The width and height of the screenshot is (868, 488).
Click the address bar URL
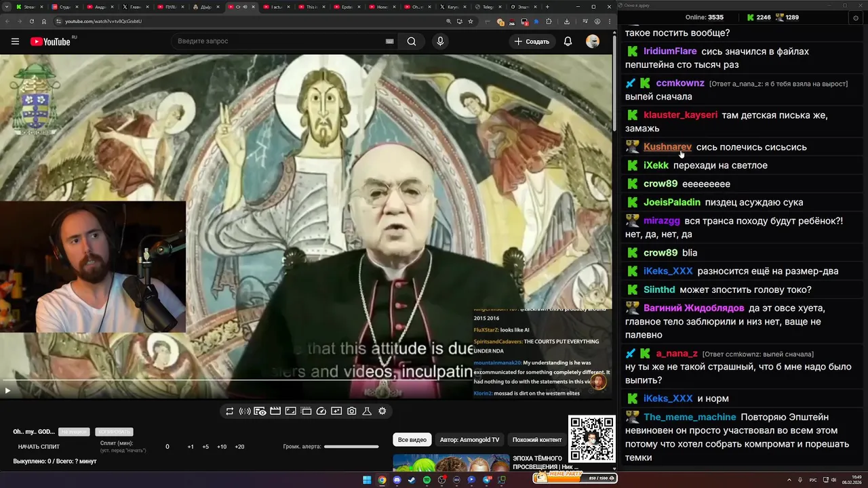point(103,21)
